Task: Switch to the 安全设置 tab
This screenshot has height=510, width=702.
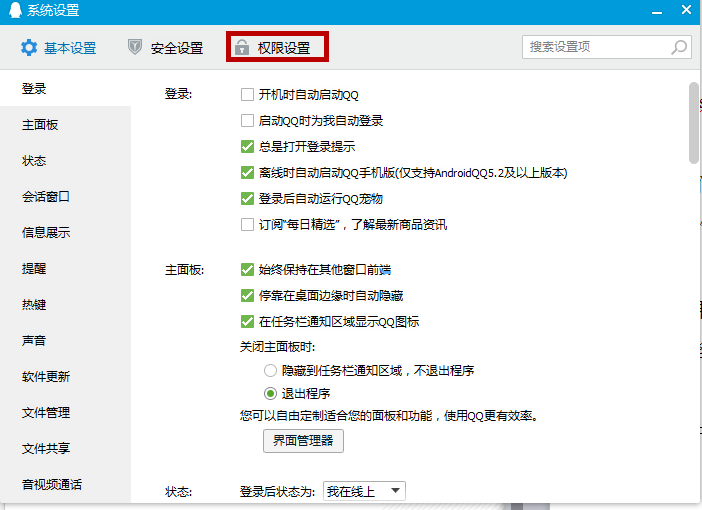Action: (x=166, y=47)
